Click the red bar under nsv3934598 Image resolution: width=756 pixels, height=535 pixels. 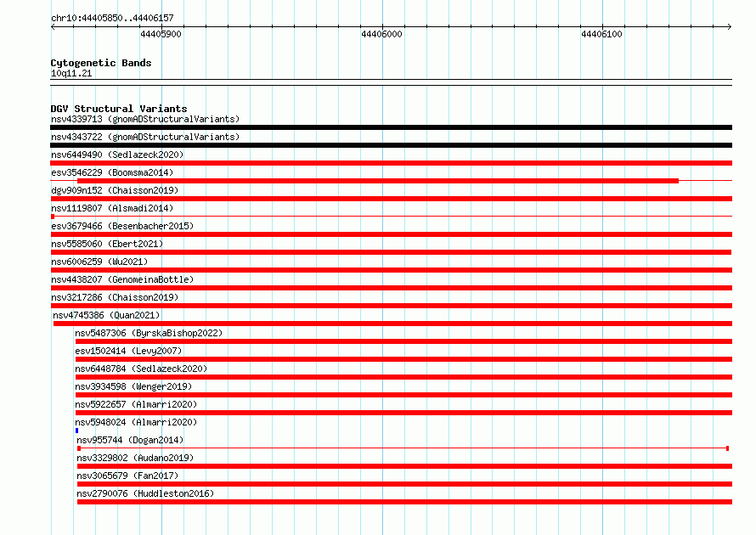(404, 395)
